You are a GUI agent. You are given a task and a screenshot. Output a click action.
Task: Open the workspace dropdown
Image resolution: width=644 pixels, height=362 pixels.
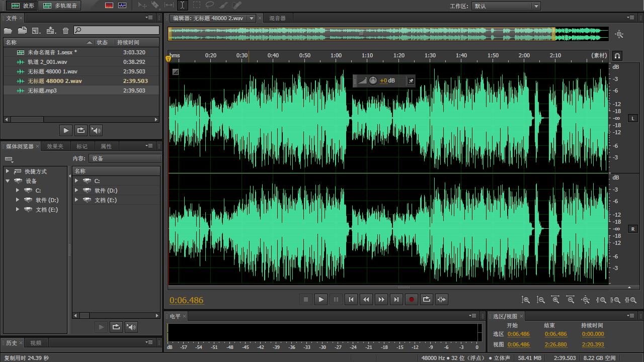pos(506,6)
